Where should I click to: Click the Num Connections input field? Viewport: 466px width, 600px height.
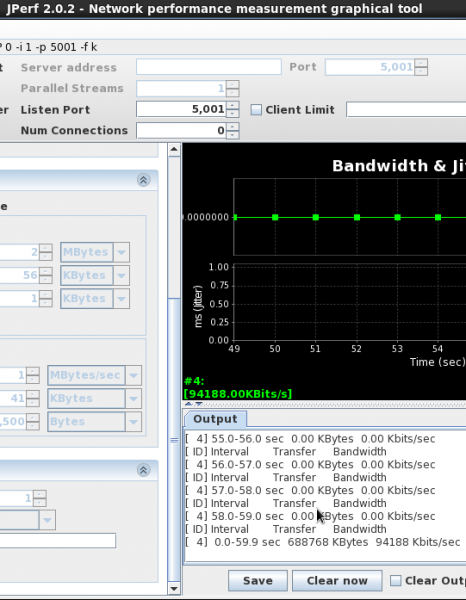click(x=181, y=130)
